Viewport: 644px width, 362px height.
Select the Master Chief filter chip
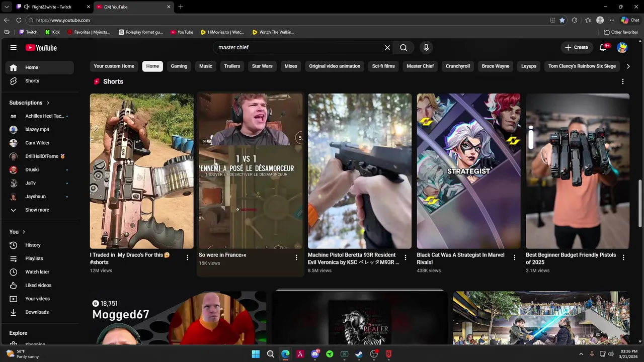tap(420, 66)
